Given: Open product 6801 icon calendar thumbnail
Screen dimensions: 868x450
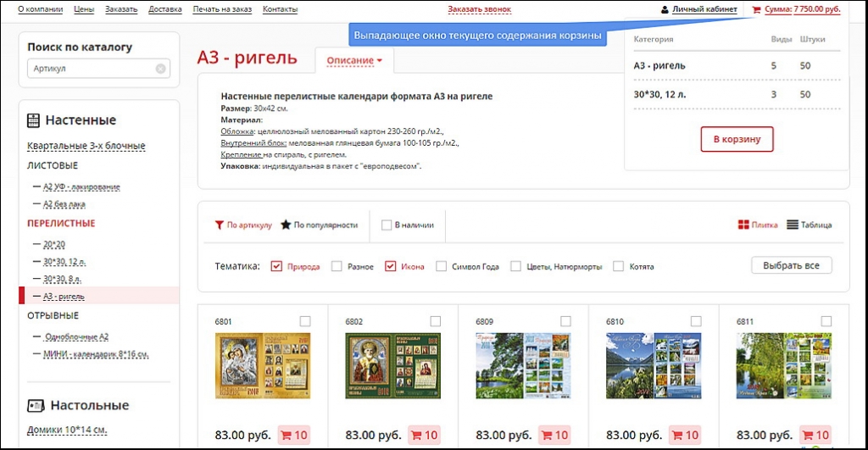Looking at the screenshot, I should click(x=263, y=366).
